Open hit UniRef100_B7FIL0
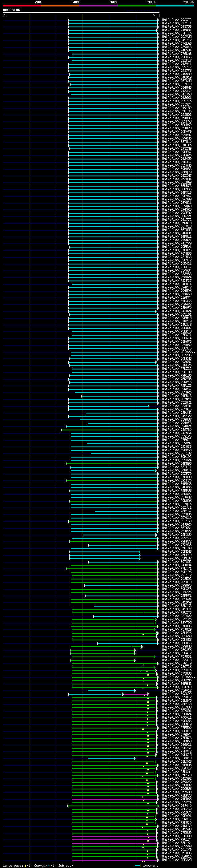Image resolution: width=197 pixels, height=868 pixels. (x=177, y=33)
